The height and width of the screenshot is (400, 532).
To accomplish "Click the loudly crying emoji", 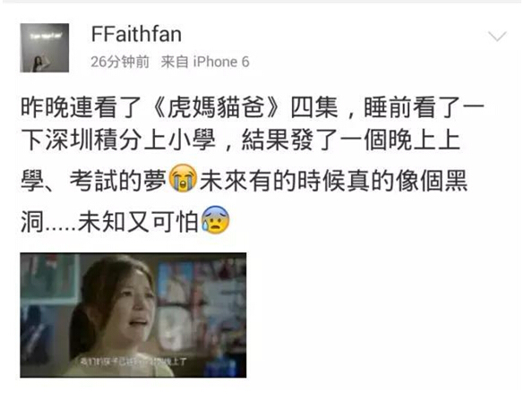I will click(x=183, y=178).
